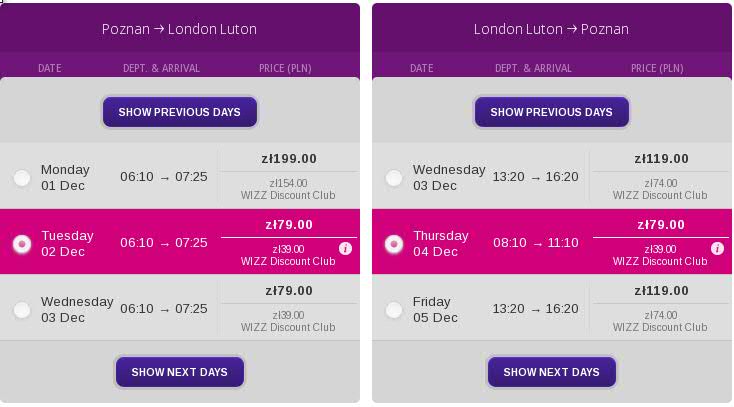Open info icon on Thursday 04 Dec fare
Viewport: 734px width, 407px height.
717,249
